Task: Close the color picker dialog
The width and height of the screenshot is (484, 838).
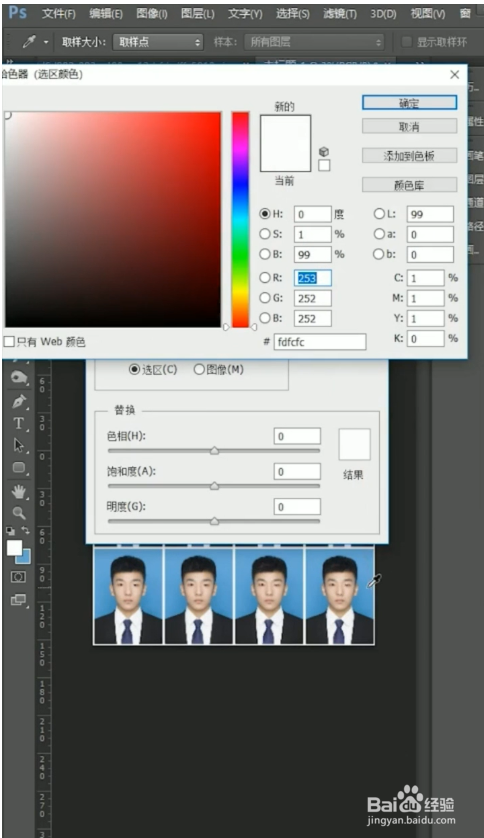Action: click(x=455, y=74)
